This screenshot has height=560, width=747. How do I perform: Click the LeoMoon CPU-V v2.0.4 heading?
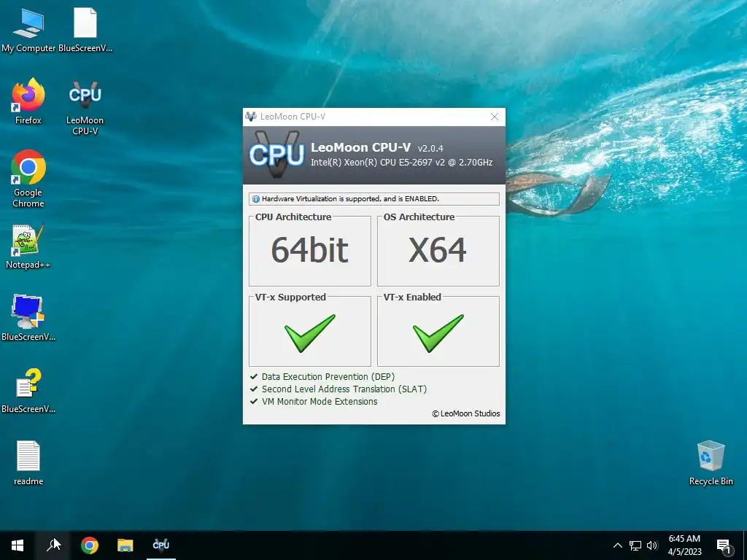point(377,147)
